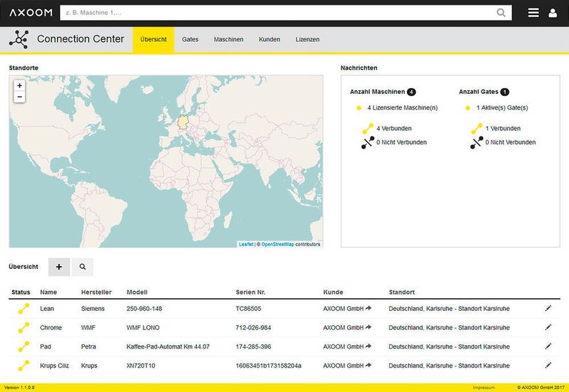Edit the Lean machine row

(548, 308)
